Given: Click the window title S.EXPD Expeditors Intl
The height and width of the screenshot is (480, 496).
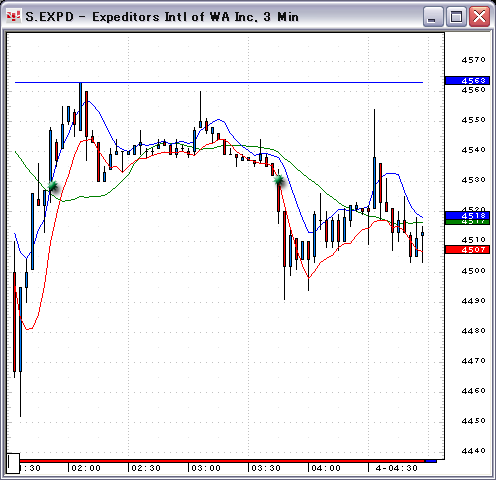Looking at the screenshot, I should pos(162,17).
